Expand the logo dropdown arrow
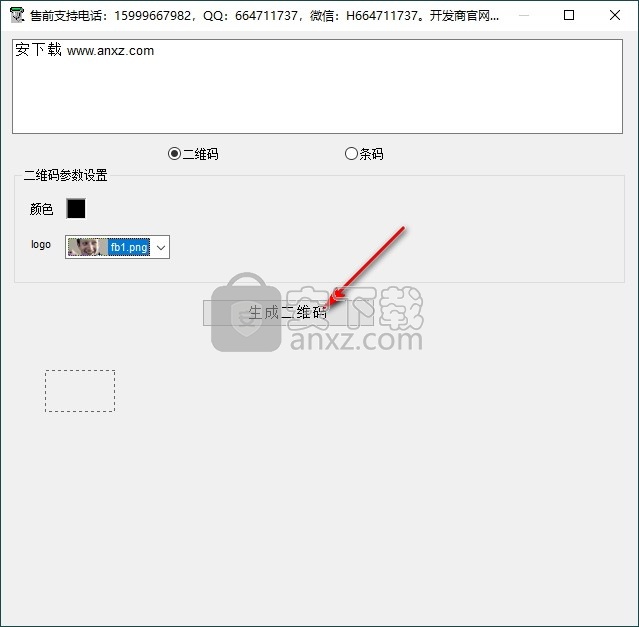The height and width of the screenshot is (627, 639). 161,247
